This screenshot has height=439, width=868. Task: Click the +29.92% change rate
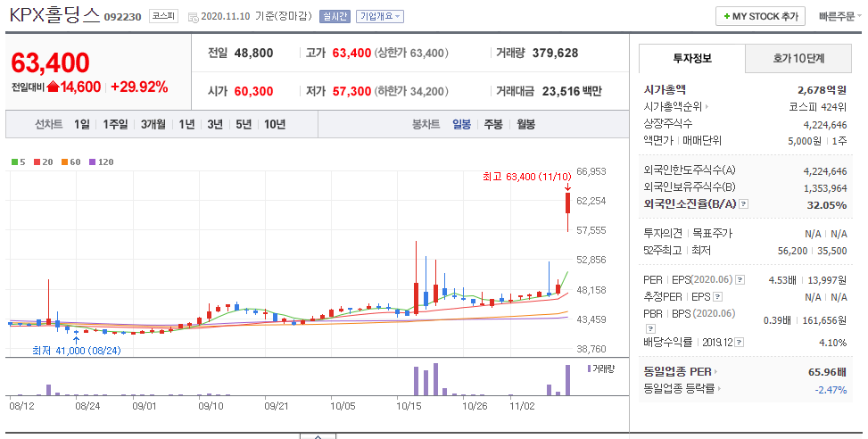coord(139,87)
